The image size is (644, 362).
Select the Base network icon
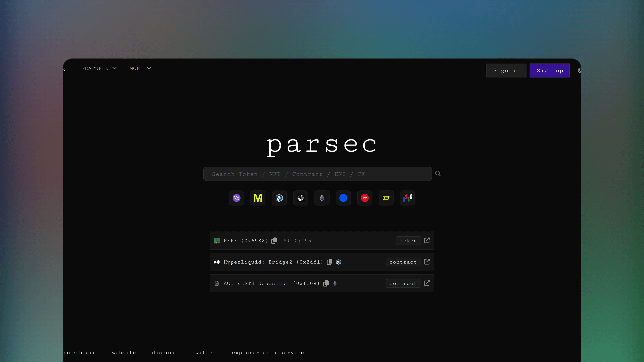pyautogui.click(x=343, y=198)
